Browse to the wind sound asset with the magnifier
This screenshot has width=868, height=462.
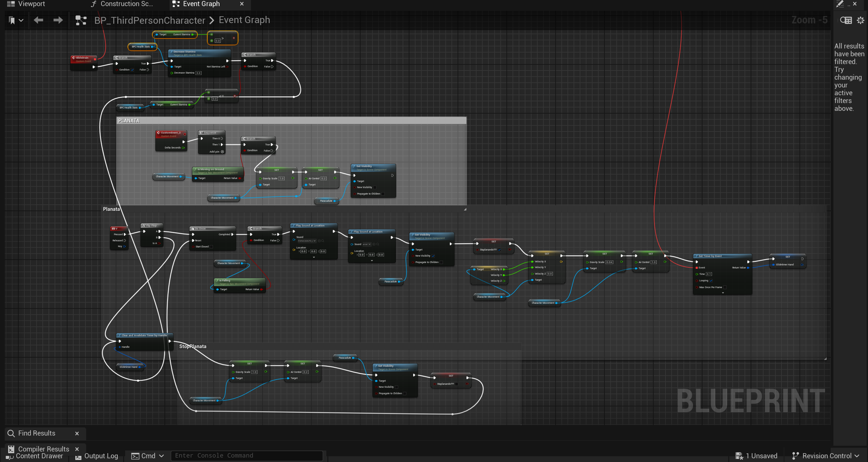pyautogui.click(x=378, y=244)
